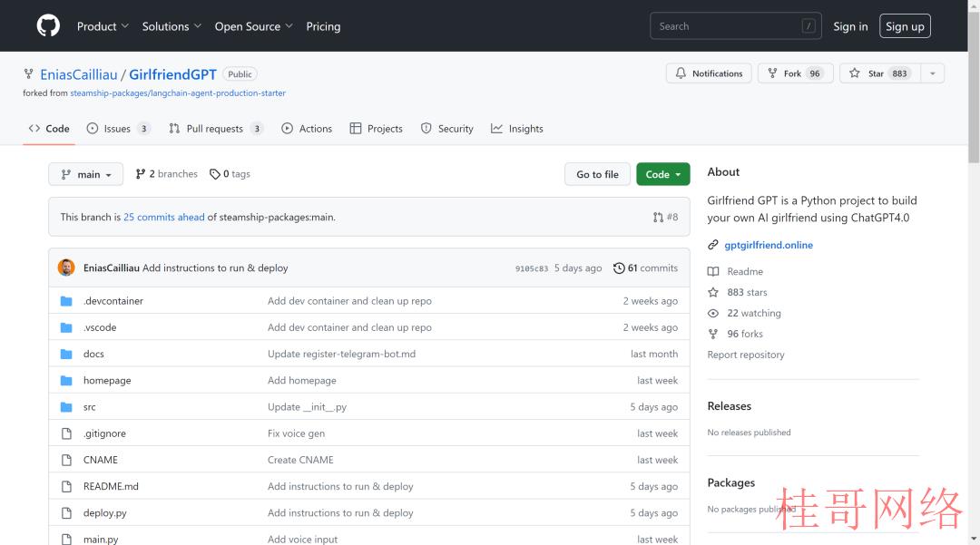This screenshot has width=980, height=545.
Task: Open the homepage folder name
Action: [x=107, y=380]
